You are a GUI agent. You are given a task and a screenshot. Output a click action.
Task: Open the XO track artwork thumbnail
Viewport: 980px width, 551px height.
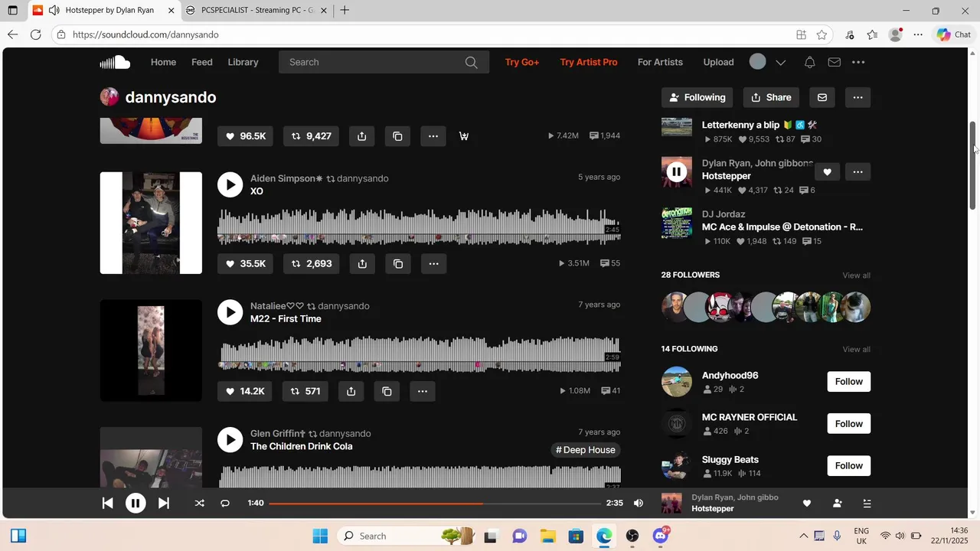coord(151,223)
